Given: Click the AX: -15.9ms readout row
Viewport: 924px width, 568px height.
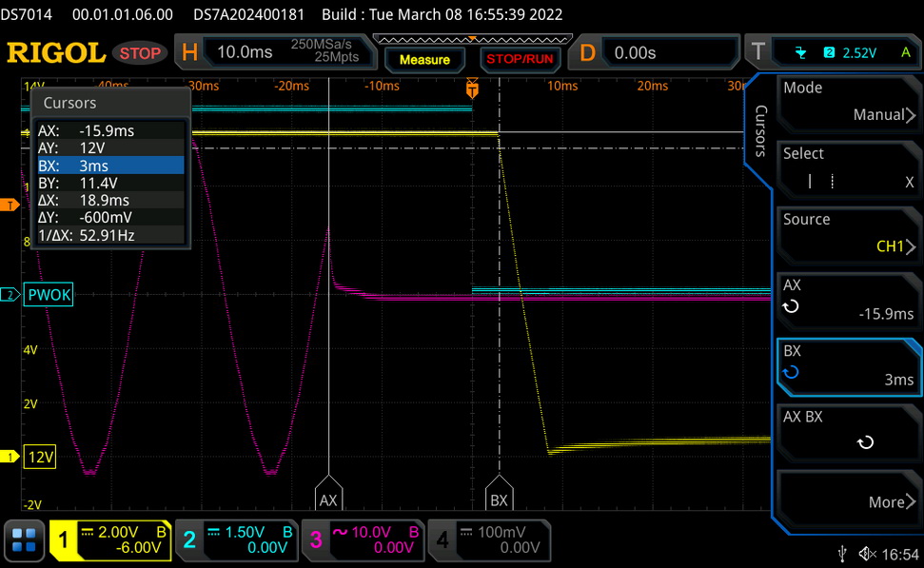Looking at the screenshot, I should click(x=110, y=130).
